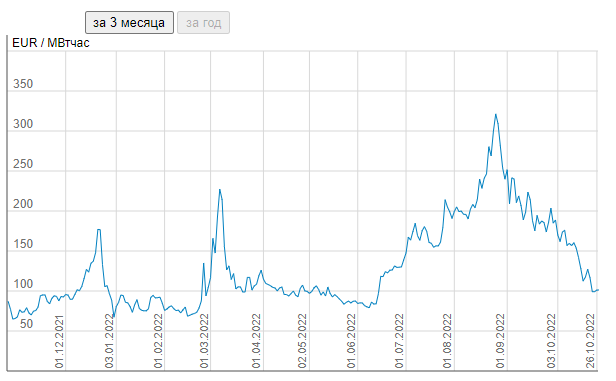Click the 250 y-axis value label
The image size is (616, 381).
click(23, 164)
